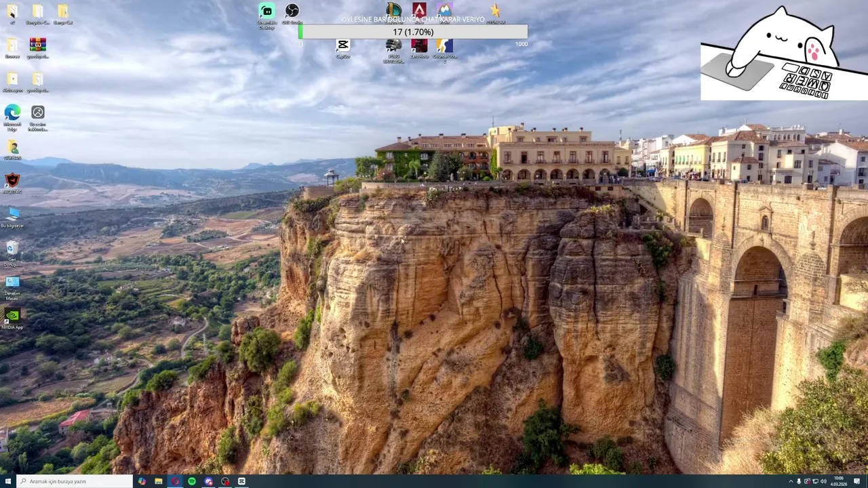Open the OYUNLAR star shortcut
This screenshot has height=488, width=868.
pyautogui.click(x=496, y=14)
